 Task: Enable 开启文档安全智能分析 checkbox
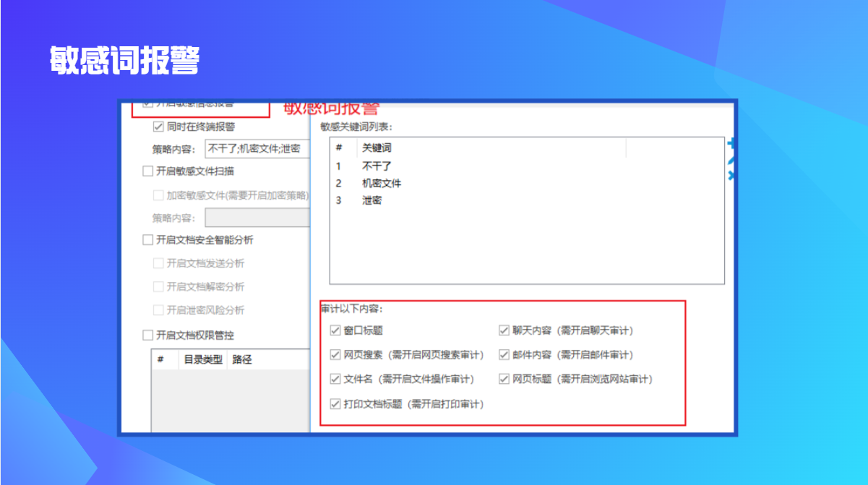[148, 240]
